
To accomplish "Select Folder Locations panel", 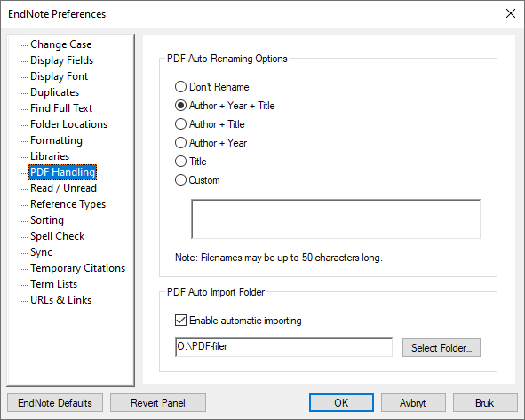I will pos(69,124).
